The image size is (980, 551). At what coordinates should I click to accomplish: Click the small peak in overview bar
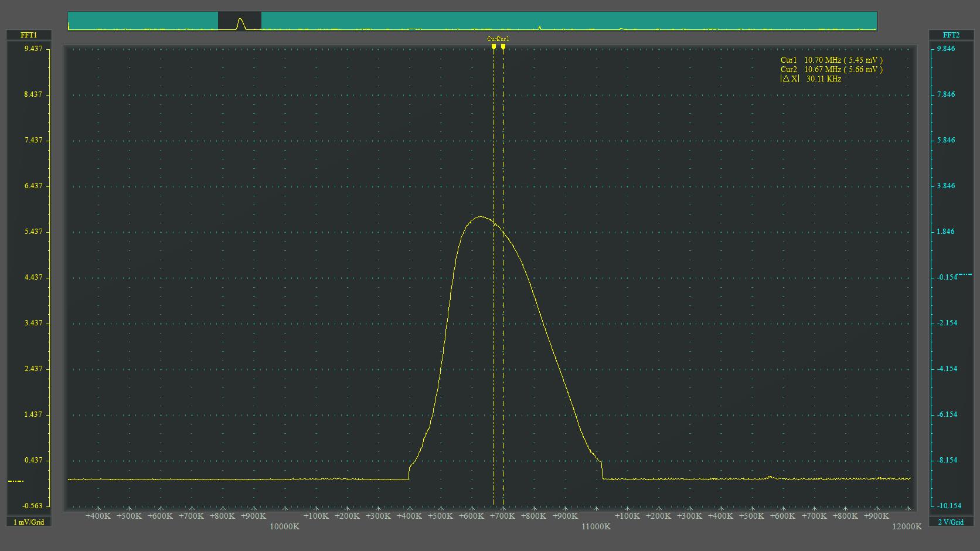(539, 27)
